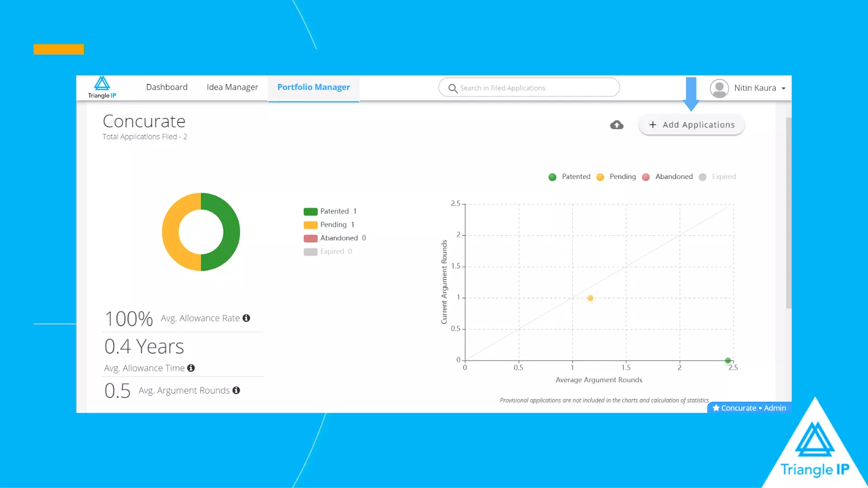Click the green Patented donut segment
This screenshot has height=488, width=868.
click(232, 232)
